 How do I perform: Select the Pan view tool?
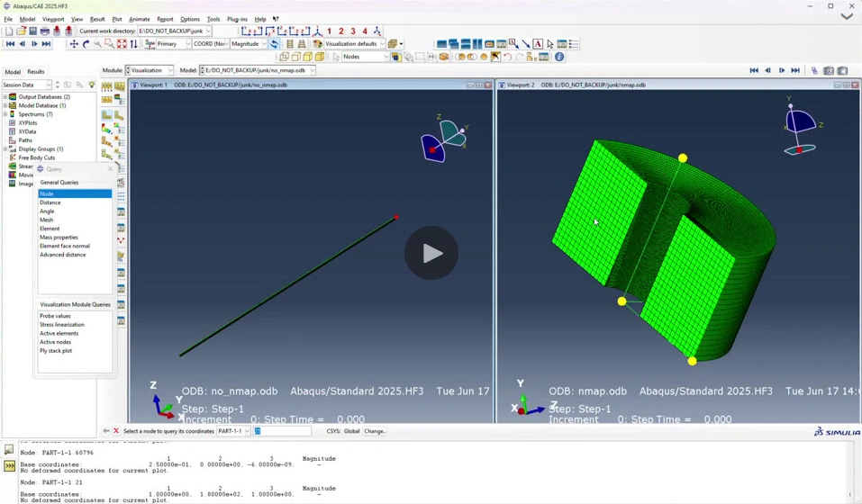[74, 44]
